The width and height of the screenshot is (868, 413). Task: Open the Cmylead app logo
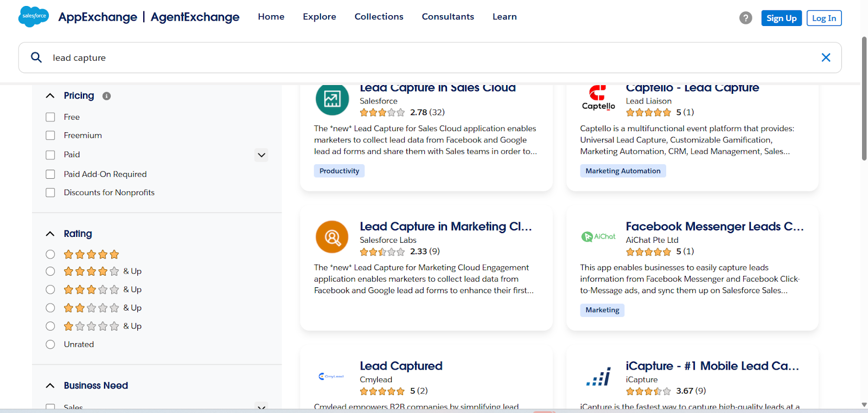[x=331, y=376]
